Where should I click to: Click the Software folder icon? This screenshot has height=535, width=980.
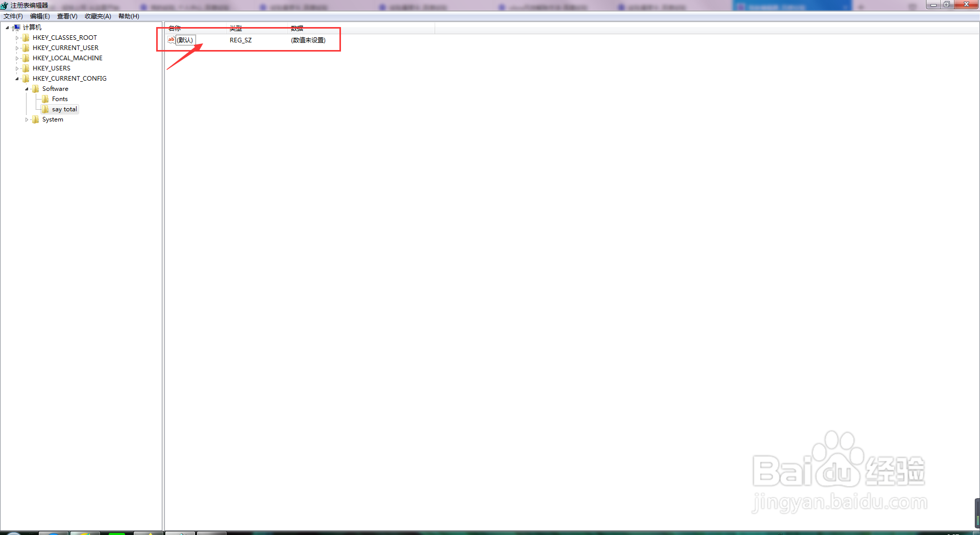(36, 89)
